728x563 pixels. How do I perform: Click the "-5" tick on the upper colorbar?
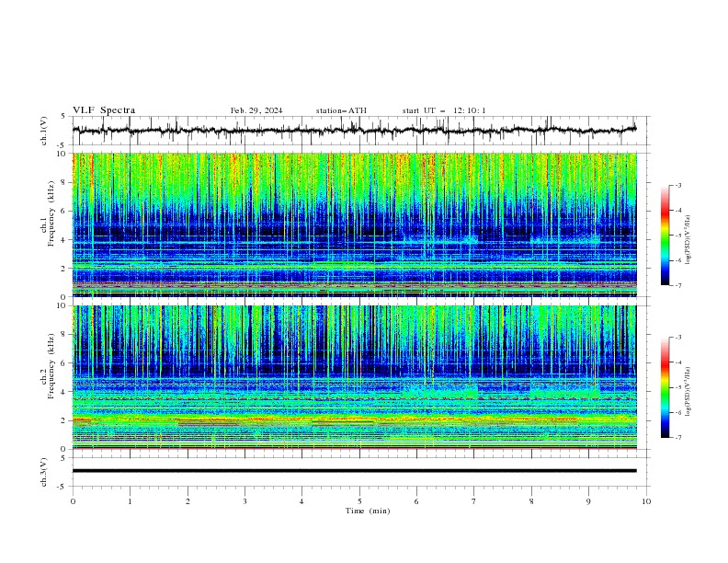(678, 236)
